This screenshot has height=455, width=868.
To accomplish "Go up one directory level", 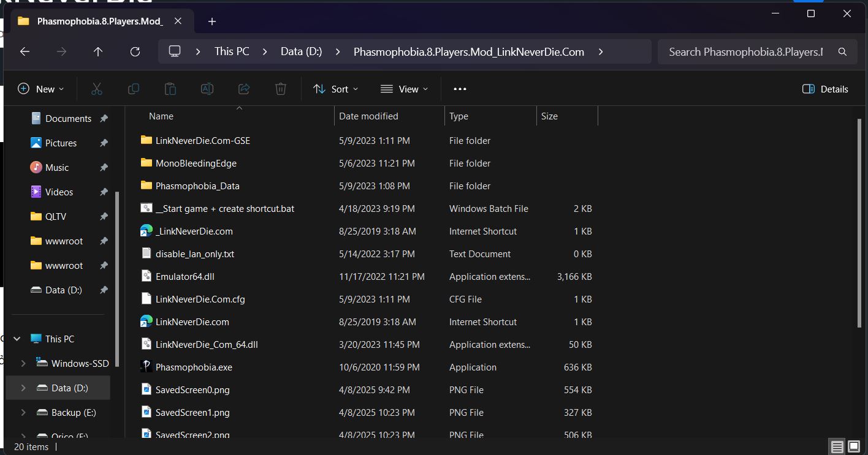I will [98, 52].
